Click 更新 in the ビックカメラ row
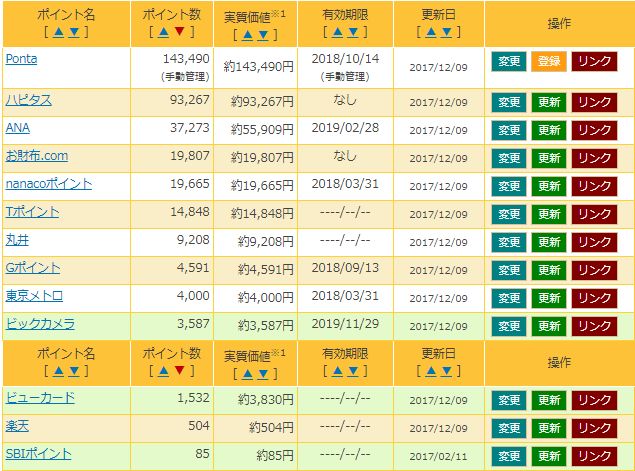 point(549,326)
